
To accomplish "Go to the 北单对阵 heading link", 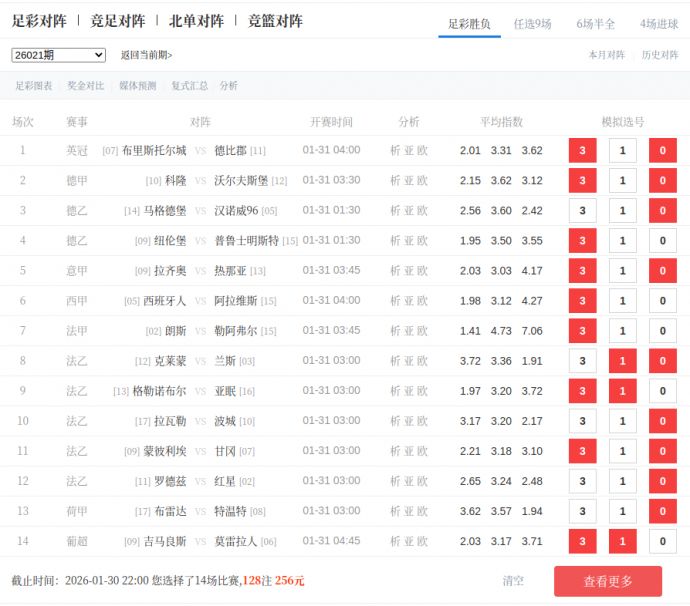I will coord(196,21).
